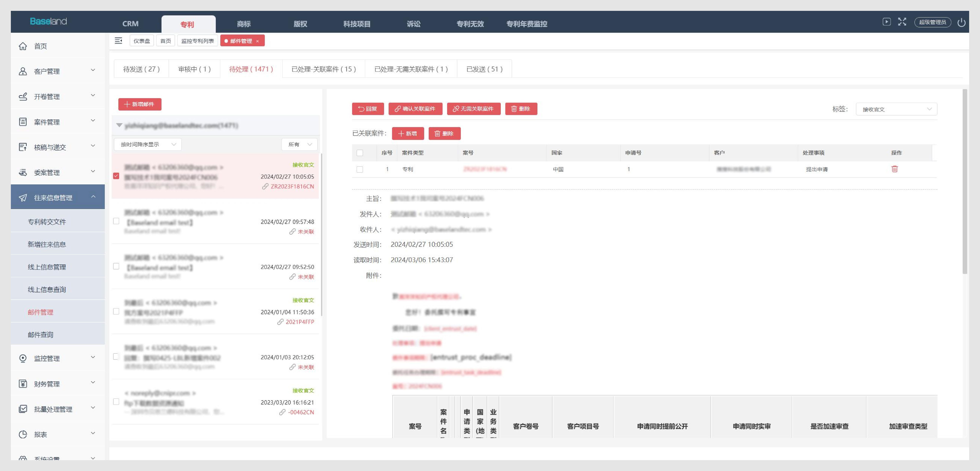This screenshot has width=980, height=471.
Task: Click the email detail vertical scrollbar
Action: click(964, 182)
